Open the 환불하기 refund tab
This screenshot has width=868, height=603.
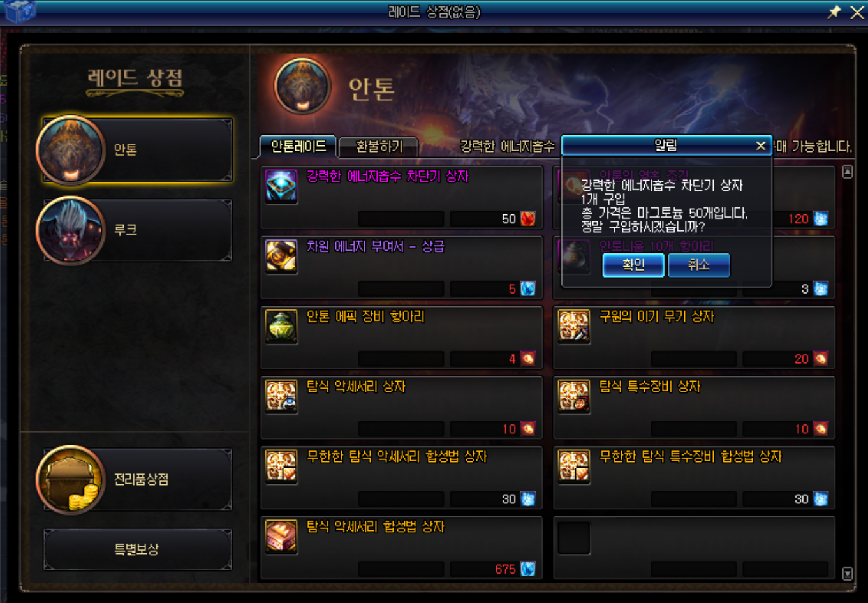[379, 147]
